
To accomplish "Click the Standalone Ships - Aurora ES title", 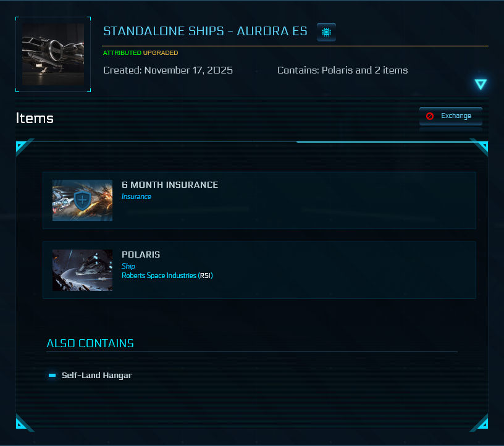I will click(x=205, y=32).
